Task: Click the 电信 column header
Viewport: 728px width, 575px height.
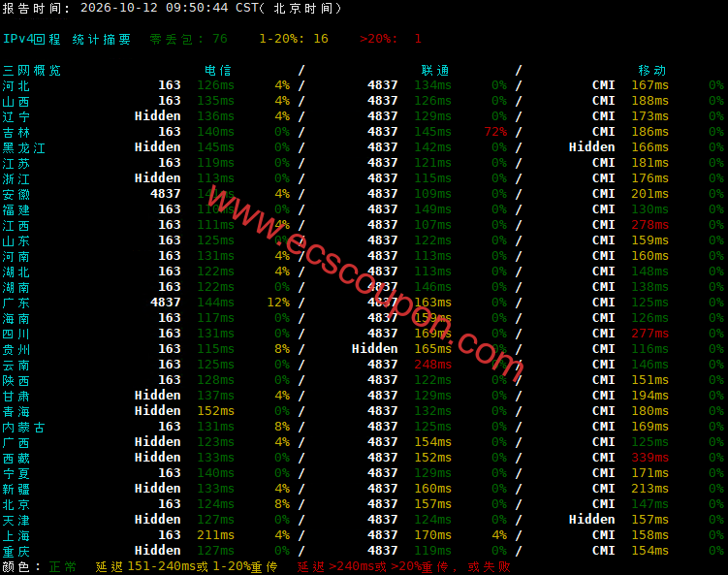Action: click(218, 70)
